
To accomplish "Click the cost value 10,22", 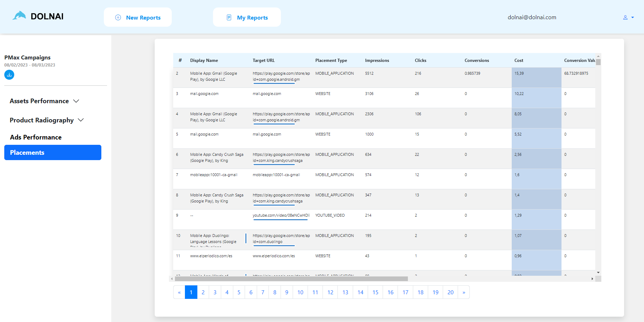I will coord(519,94).
